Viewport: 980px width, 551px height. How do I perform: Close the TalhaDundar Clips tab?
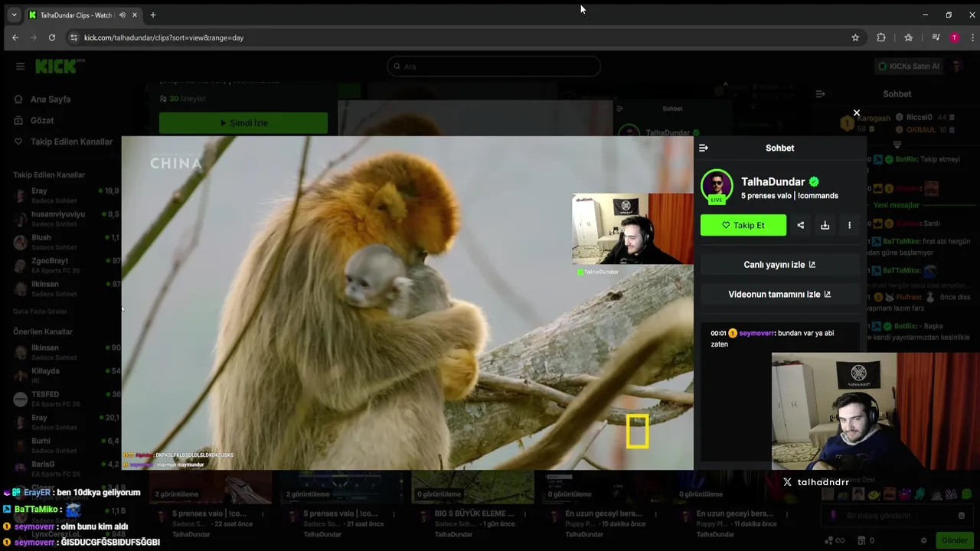tap(135, 15)
